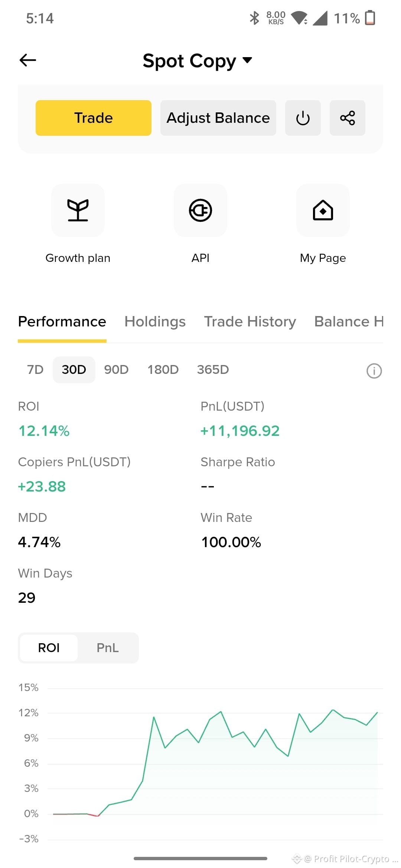401x868 pixels.
Task: Choose the 365D time range
Action: [x=213, y=369]
